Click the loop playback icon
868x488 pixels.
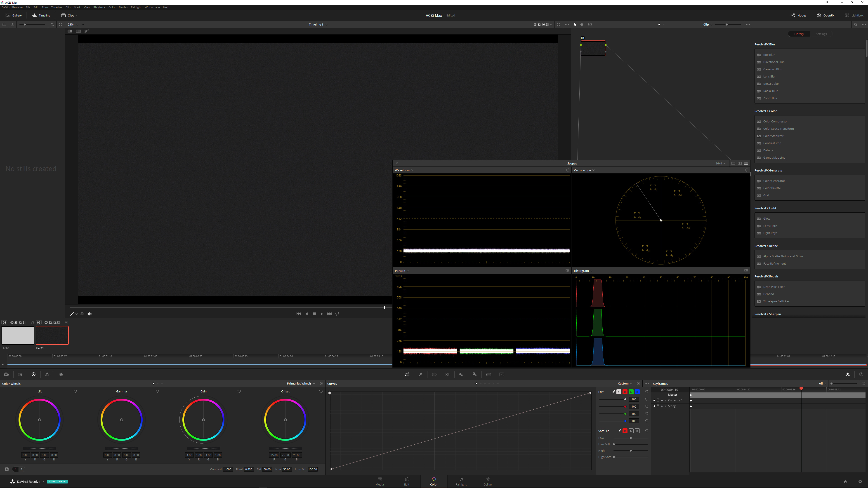point(337,314)
